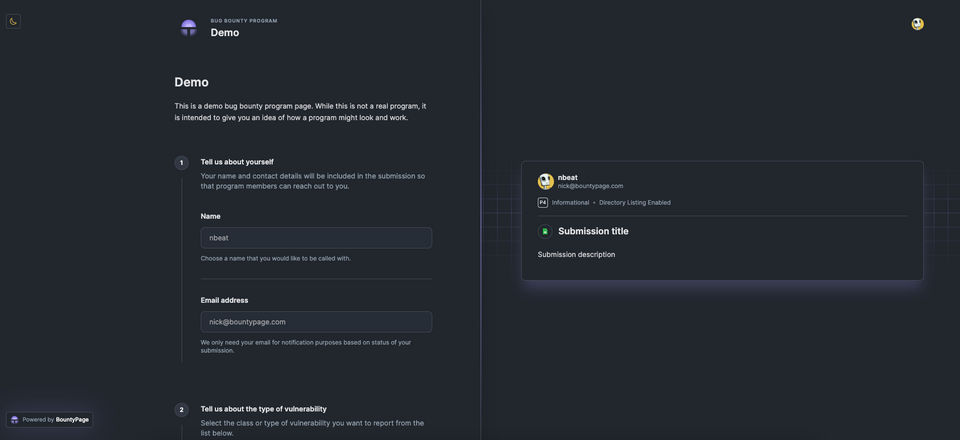Click the step 2 number circle
This screenshot has width=960, height=440.
[x=181, y=410]
